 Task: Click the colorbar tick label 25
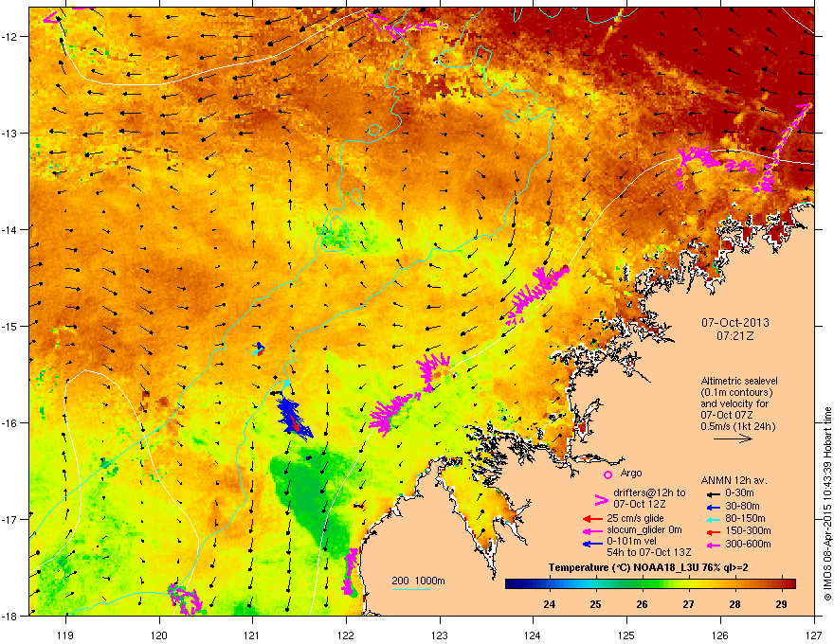596,604
